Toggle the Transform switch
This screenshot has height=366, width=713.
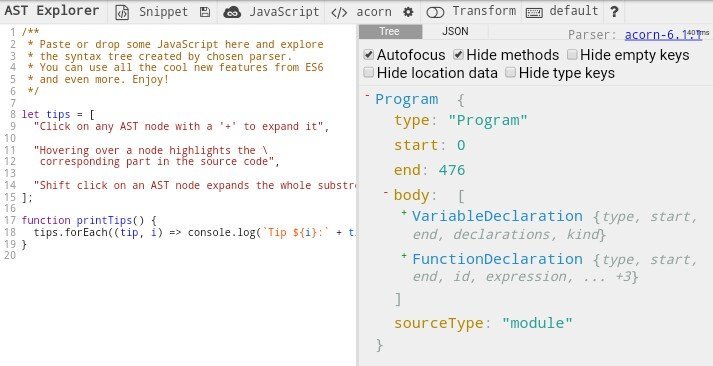tap(435, 13)
